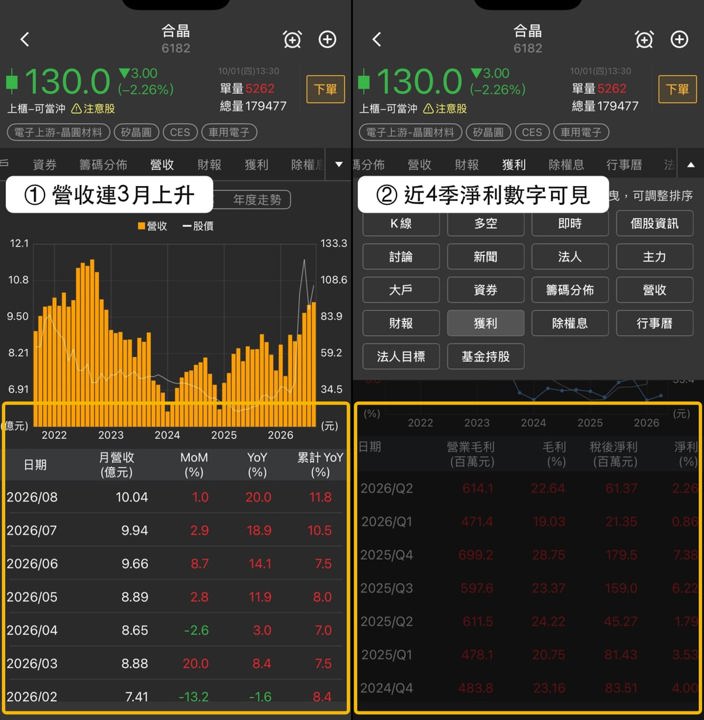Choose 多空 in the tab grid
This screenshot has width=704, height=720.
pos(485,224)
